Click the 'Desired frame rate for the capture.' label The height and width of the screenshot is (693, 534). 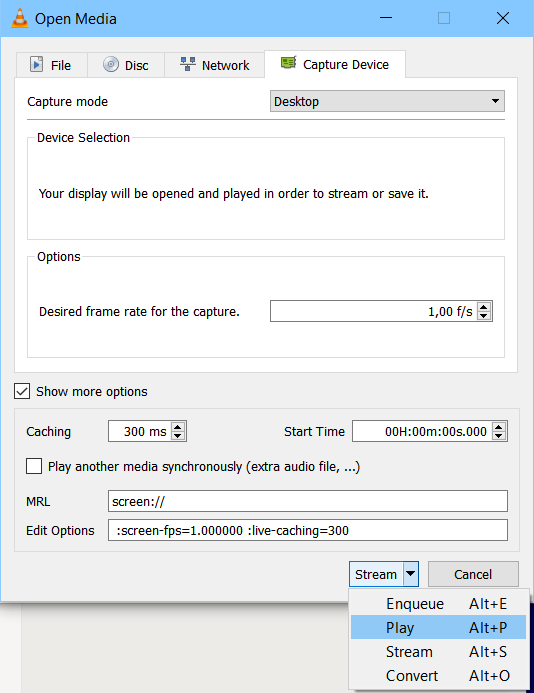(x=139, y=312)
